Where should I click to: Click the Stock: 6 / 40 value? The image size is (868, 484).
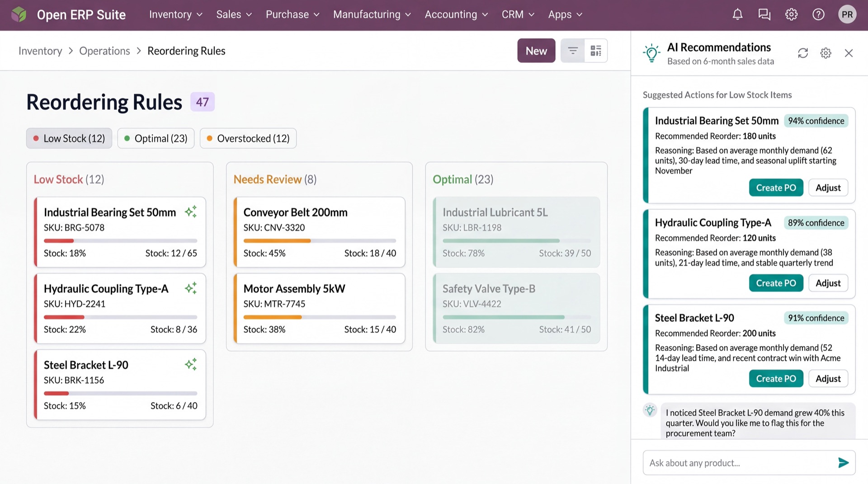(x=174, y=406)
